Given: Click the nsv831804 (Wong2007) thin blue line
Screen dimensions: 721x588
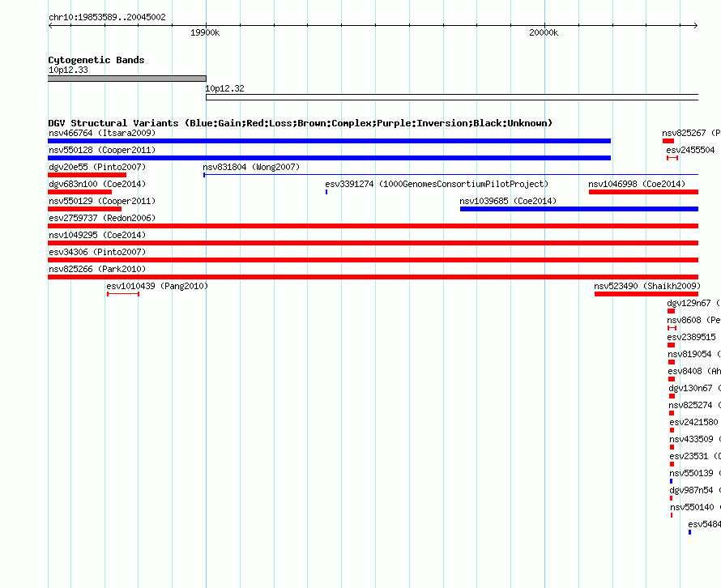Looking at the screenshot, I should click(x=450, y=175).
